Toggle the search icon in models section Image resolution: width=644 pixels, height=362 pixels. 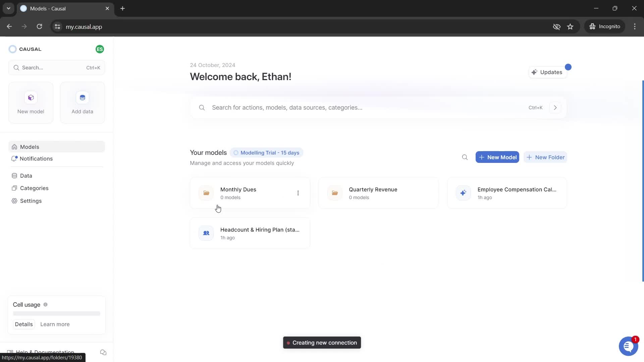[x=465, y=157]
